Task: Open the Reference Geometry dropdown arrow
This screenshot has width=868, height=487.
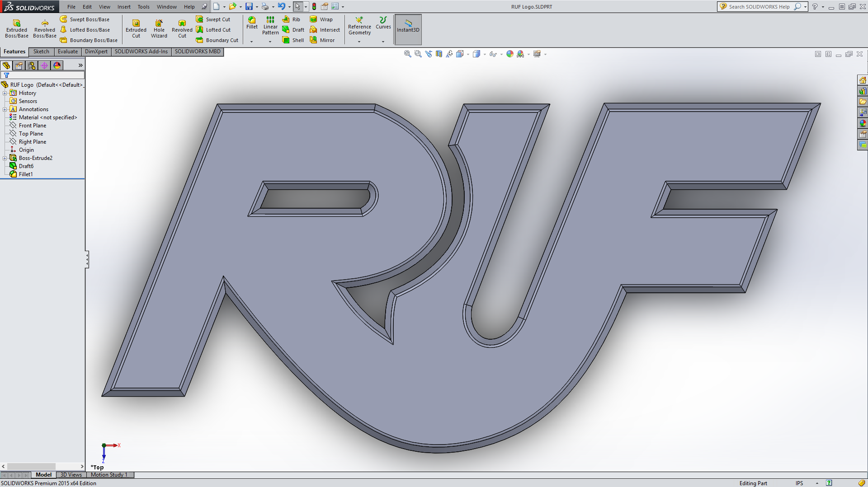Action: tap(359, 42)
